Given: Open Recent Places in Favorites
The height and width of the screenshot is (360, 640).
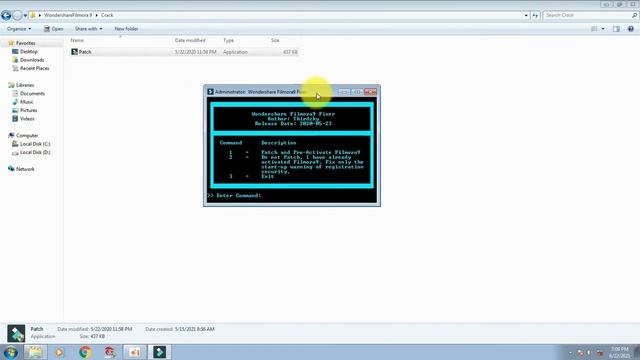Looking at the screenshot, I should tap(34, 69).
